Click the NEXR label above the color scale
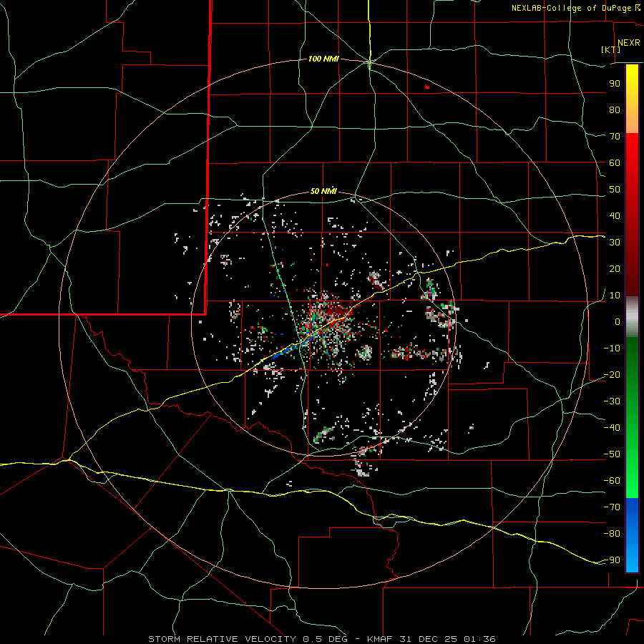 click(x=628, y=43)
